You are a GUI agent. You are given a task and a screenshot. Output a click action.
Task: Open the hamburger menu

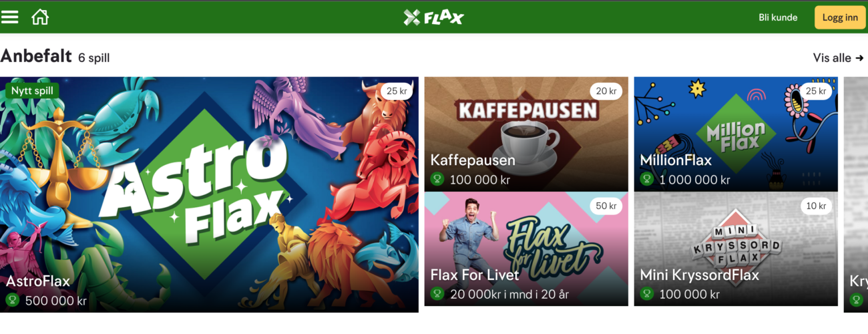point(10,17)
